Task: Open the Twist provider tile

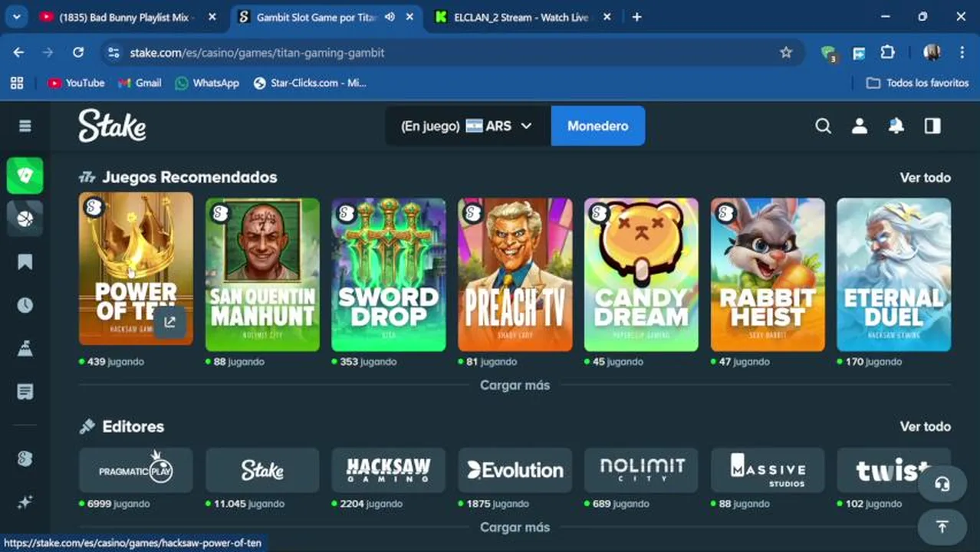Action: pyautogui.click(x=893, y=470)
